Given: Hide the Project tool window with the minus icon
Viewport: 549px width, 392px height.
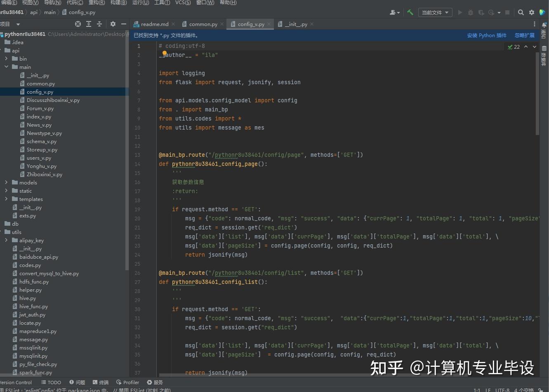Looking at the screenshot, I should (124, 24).
